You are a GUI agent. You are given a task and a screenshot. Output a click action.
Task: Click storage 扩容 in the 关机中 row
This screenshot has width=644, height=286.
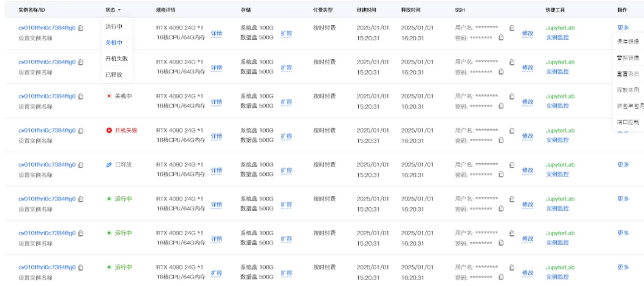click(286, 102)
